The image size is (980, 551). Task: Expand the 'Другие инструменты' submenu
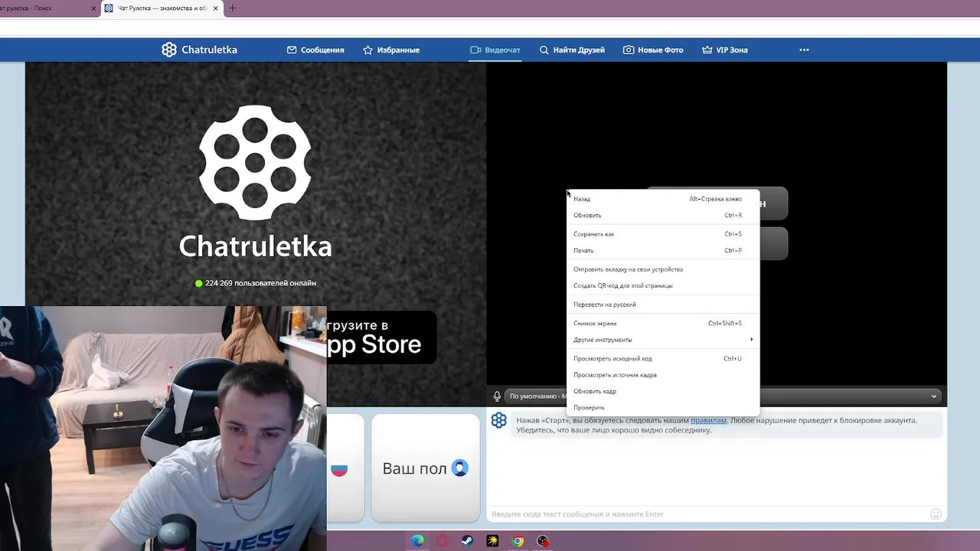663,340
